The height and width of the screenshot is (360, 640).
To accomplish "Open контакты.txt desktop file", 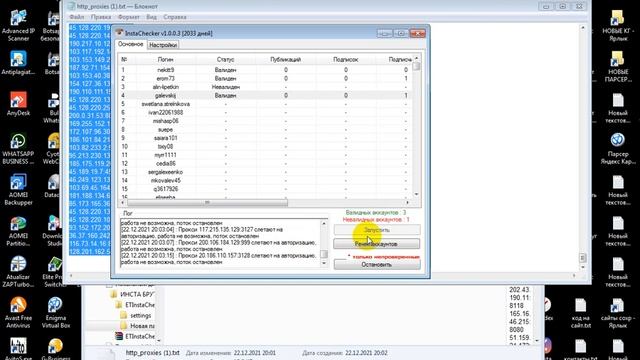I will pos(580,349).
